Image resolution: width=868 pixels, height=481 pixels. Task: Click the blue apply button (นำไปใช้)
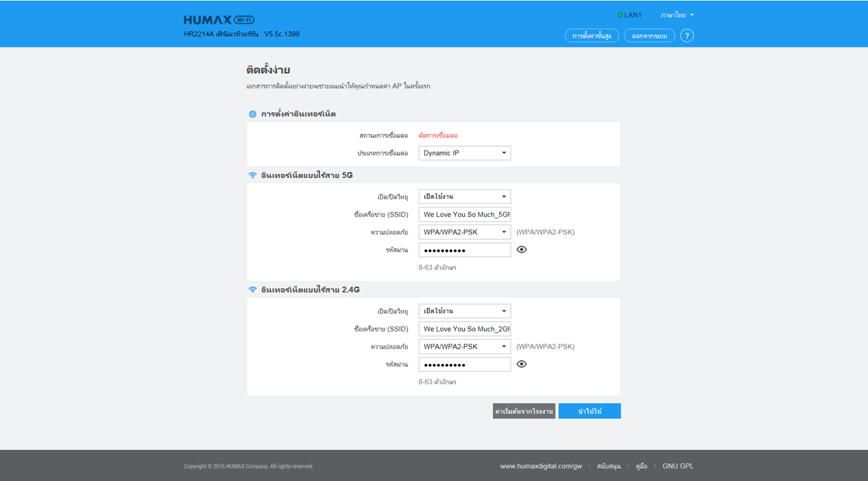pyautogui.click(x=590, y=411)
